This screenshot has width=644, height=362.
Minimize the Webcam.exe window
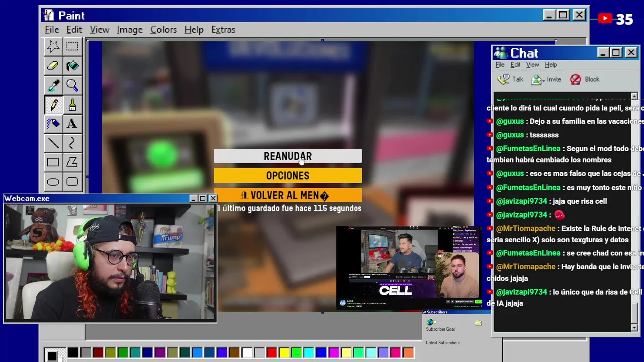click(x=193, y=199)
